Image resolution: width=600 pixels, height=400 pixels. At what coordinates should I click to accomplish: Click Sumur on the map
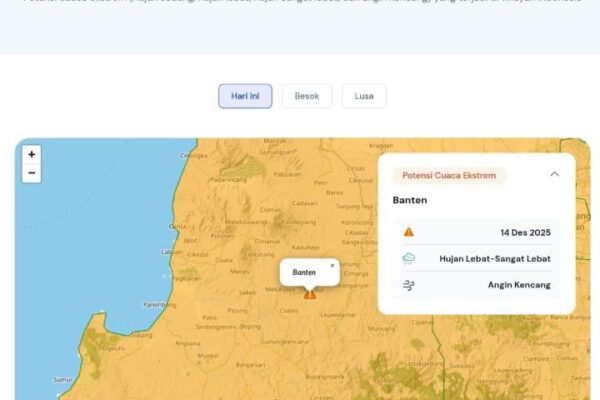(63, 380)
